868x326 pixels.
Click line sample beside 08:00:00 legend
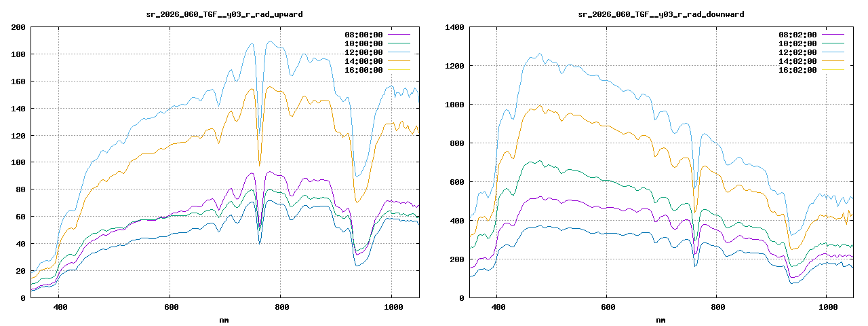[399, 35]
